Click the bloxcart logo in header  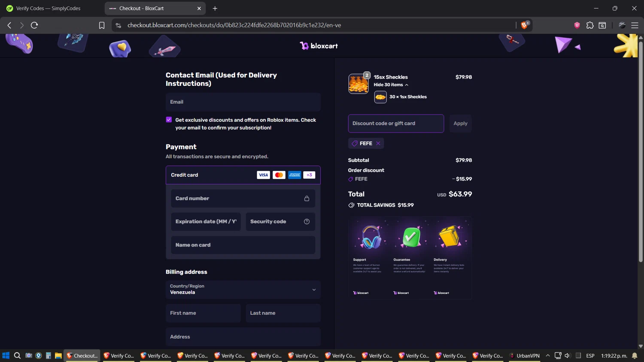319,46
